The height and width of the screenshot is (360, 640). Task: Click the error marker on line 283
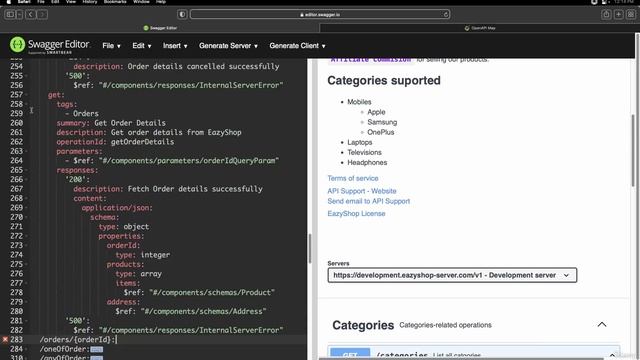[5, 339]
